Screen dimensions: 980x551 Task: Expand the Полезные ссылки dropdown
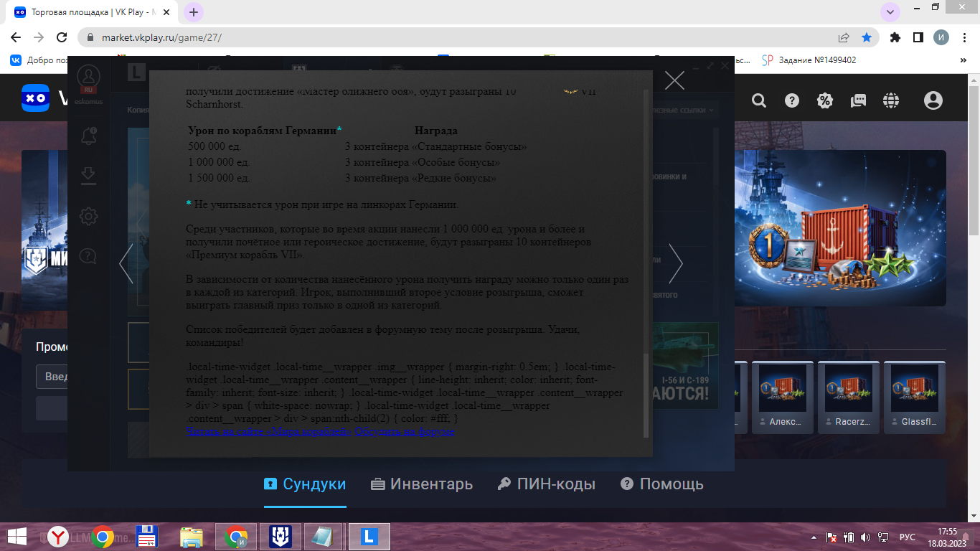pyautogui.click(x=683, y=110)
